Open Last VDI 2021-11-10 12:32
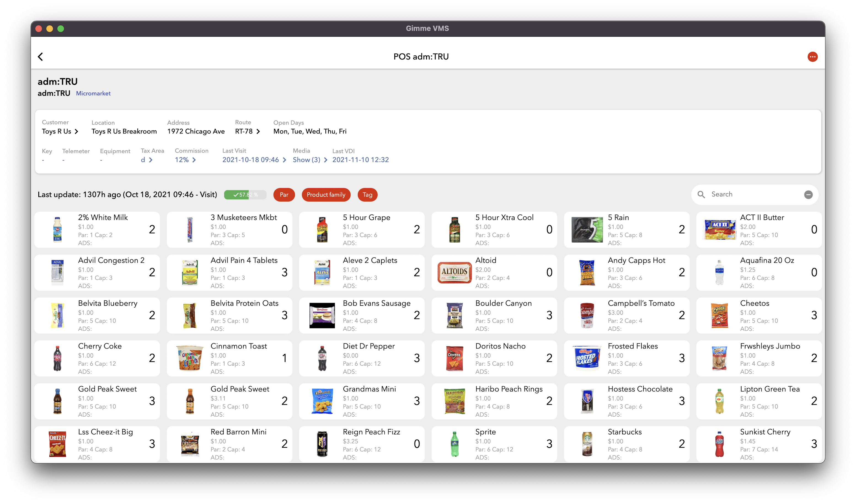Screen dimensions: 856x504 (x=360, y=160)
